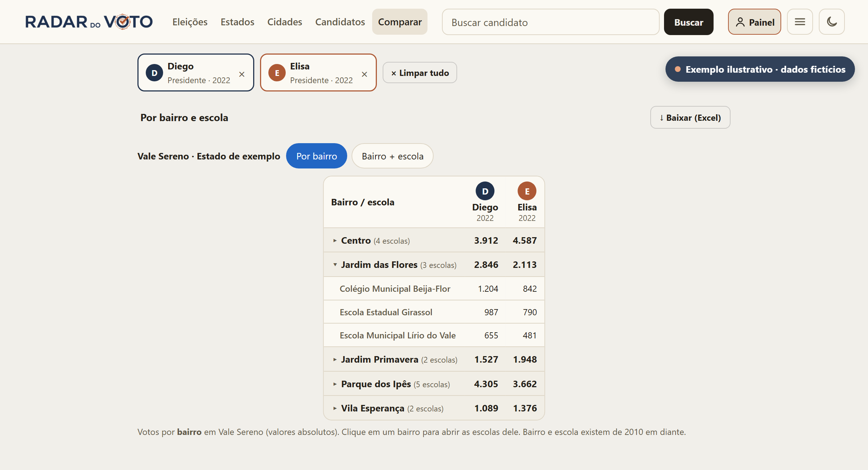Open the Eleições menu

pyautogui.click(x=190, y=22)
